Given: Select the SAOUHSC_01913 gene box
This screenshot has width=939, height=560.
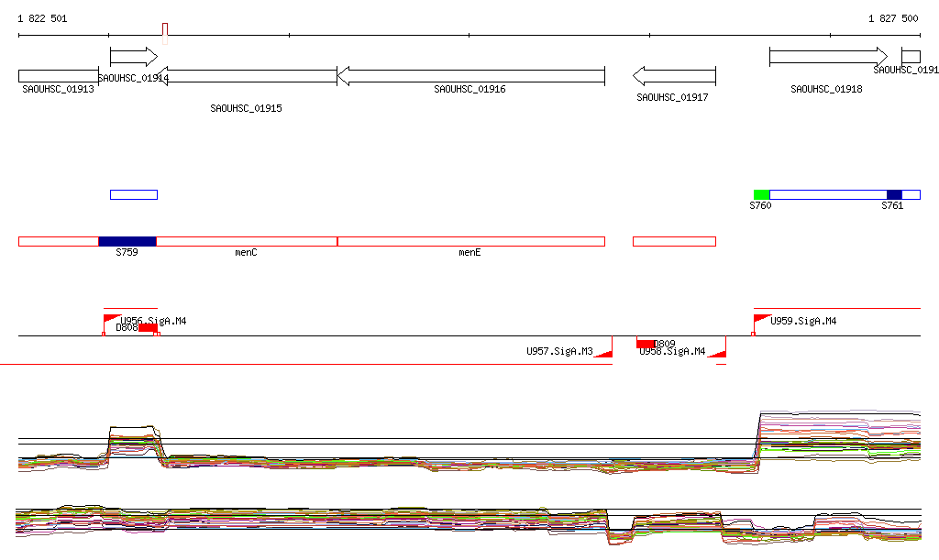Looking at the screenshot, I should click(59, 76).
